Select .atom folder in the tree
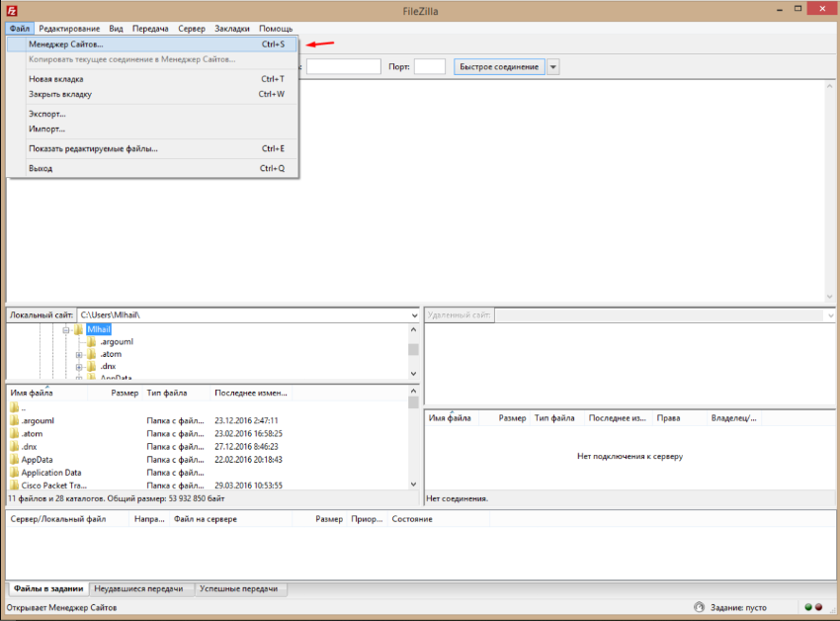The height and width of the screenshot is (621, 840). tap(111, 354)
